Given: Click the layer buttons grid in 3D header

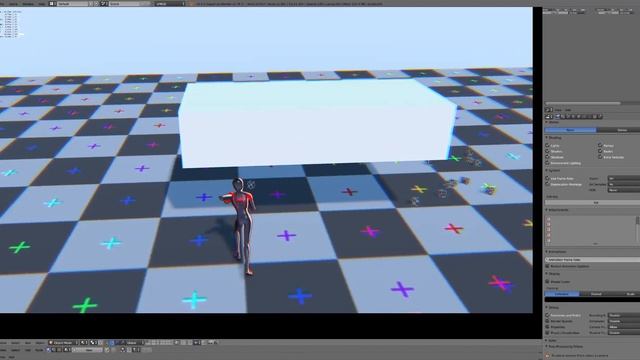Looking at the screenshot, I should [x=159, y=343].
